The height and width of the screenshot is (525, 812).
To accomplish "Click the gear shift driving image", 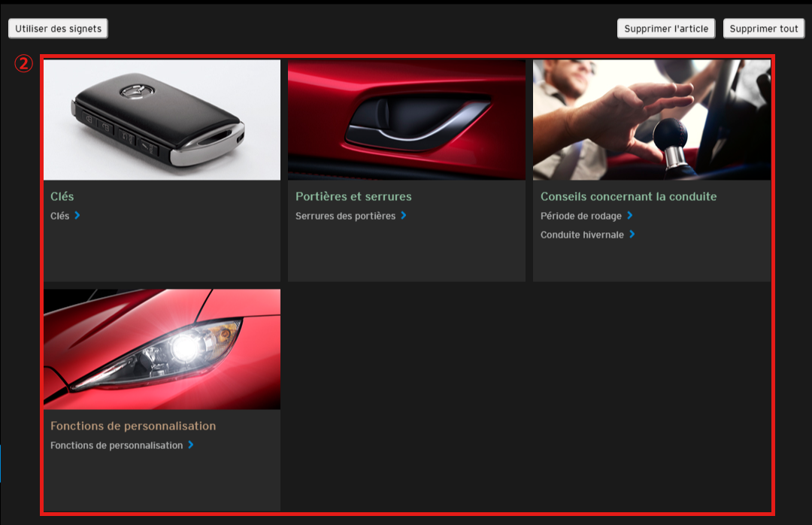I will click(x=651, y=120).
